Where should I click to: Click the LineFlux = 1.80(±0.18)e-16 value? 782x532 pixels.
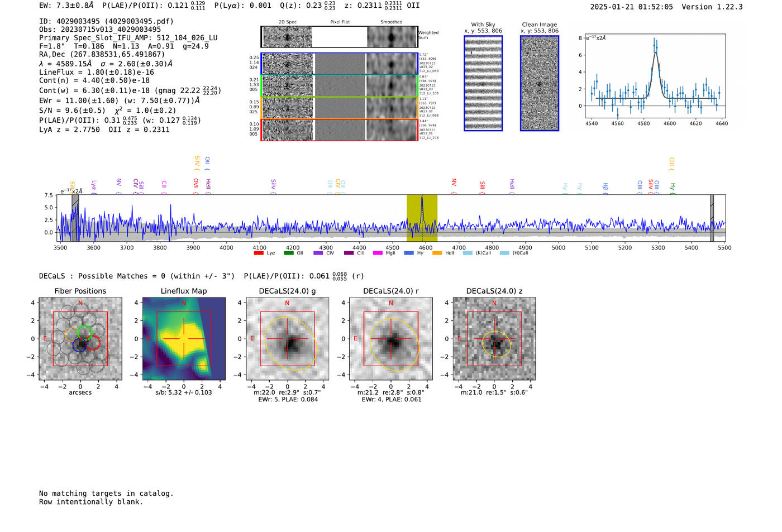[x=97, y=72]
